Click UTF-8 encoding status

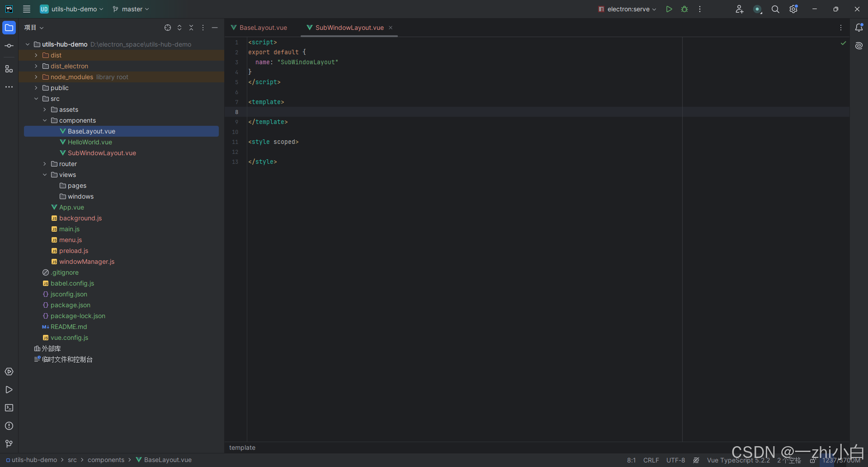tap(675, 460)
